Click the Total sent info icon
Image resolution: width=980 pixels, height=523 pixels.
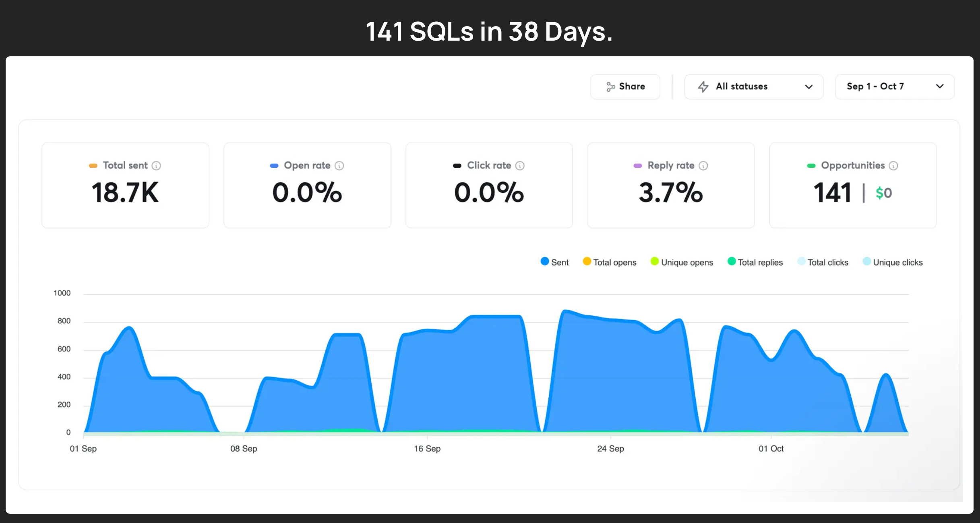(156, 166)
